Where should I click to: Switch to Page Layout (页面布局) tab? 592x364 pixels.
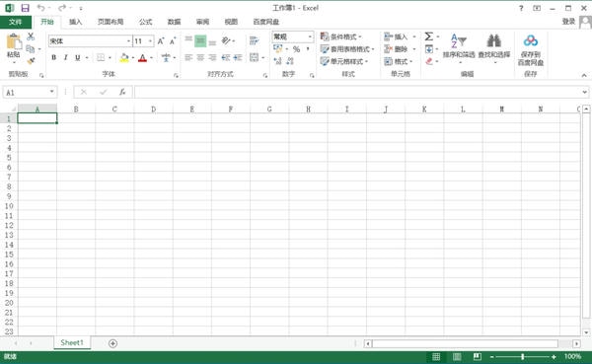tap(111, 22)
